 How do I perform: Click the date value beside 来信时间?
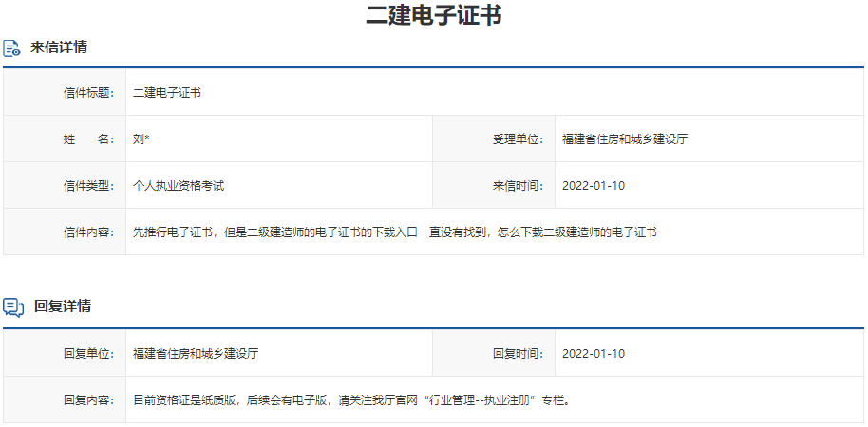tap(594, 186)
